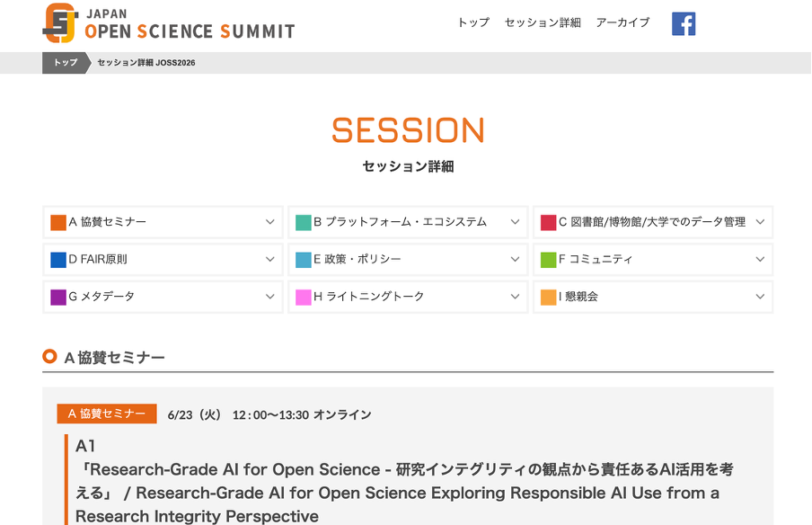812x525 pixels.
Task: Click the red square for C 図書館 category
Action: click(x=549, y=222)
